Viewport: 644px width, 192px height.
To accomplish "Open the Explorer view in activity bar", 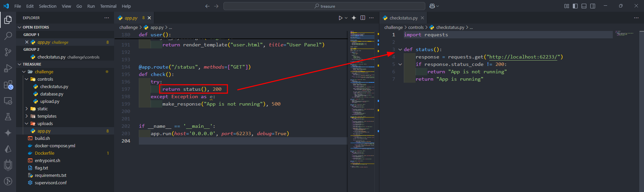I will click(x=8, y=20).
